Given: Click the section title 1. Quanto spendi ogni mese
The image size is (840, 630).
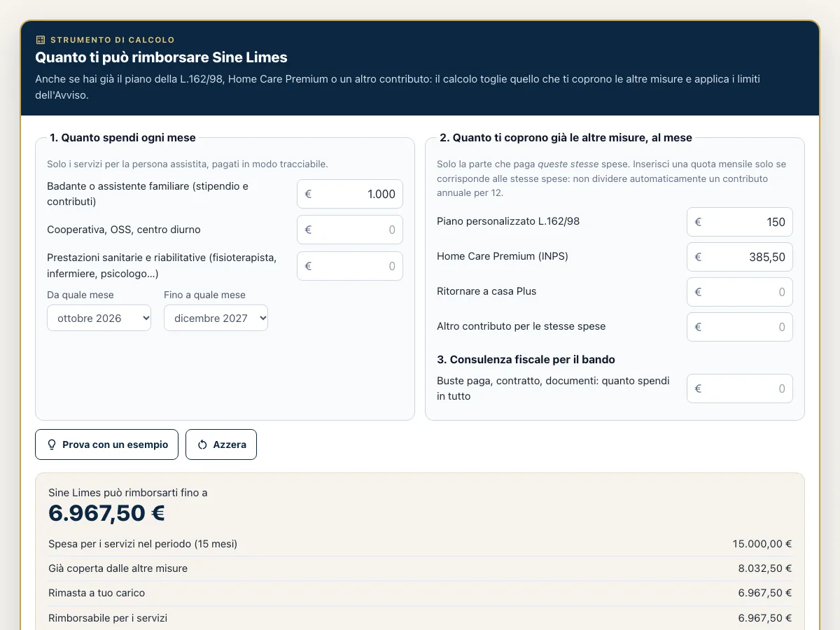Looking at the screenshot, I should click(123, 138).
